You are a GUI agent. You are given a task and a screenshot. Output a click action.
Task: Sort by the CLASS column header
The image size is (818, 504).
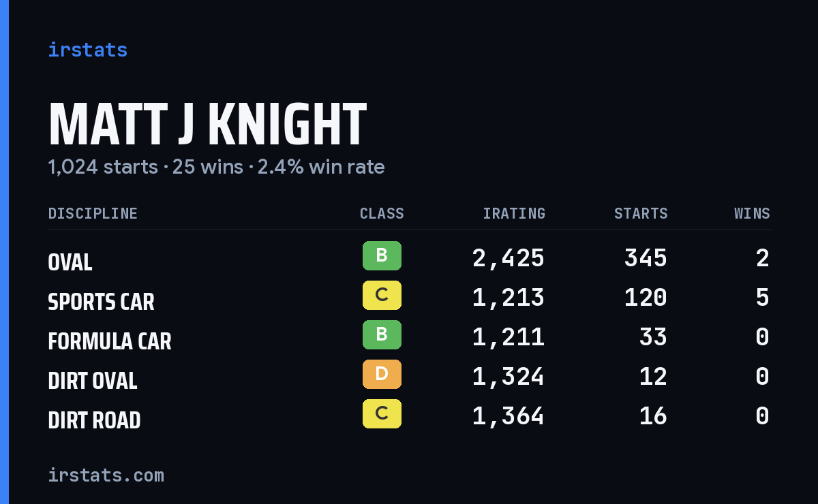tap(382, 214)
